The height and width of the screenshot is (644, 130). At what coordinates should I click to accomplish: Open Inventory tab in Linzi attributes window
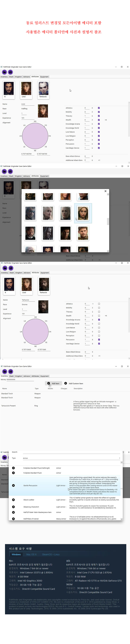(x=4, y=77)
